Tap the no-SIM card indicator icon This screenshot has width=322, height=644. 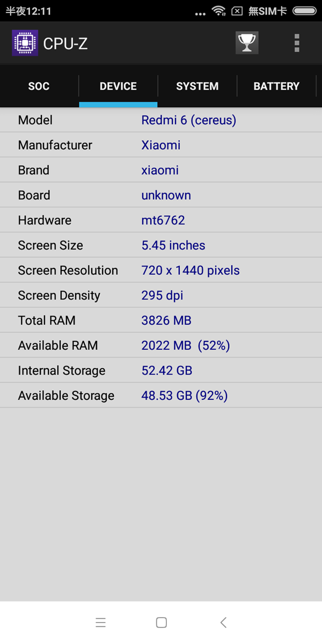(237, 11)
